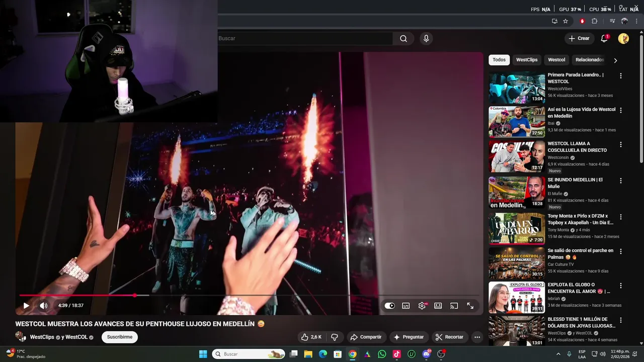This screenshot has width=644, height=362.
Task: Open Discord from the taskbar
Action: click(x=427, y=354)
